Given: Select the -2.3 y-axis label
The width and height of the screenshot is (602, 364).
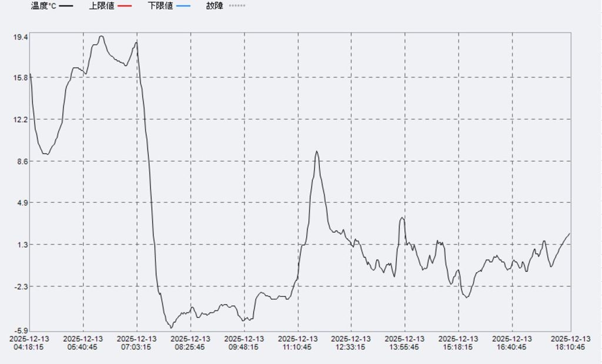Looking at the screenshot, I should 21,286.
